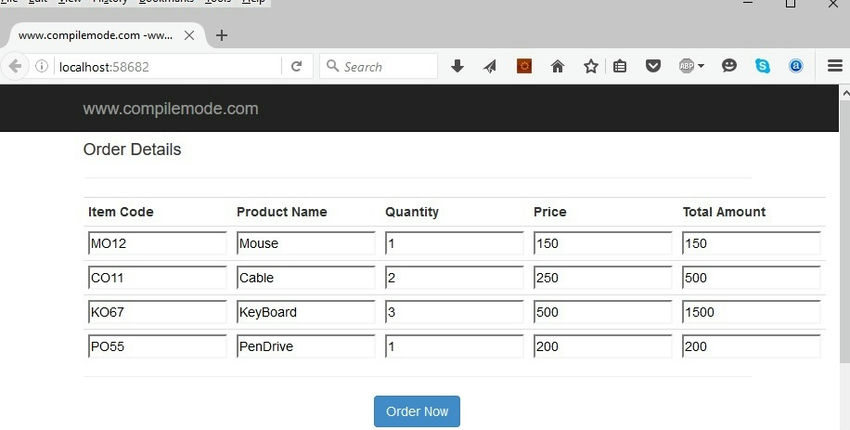Click the paper plane send icon

(490, 66)
